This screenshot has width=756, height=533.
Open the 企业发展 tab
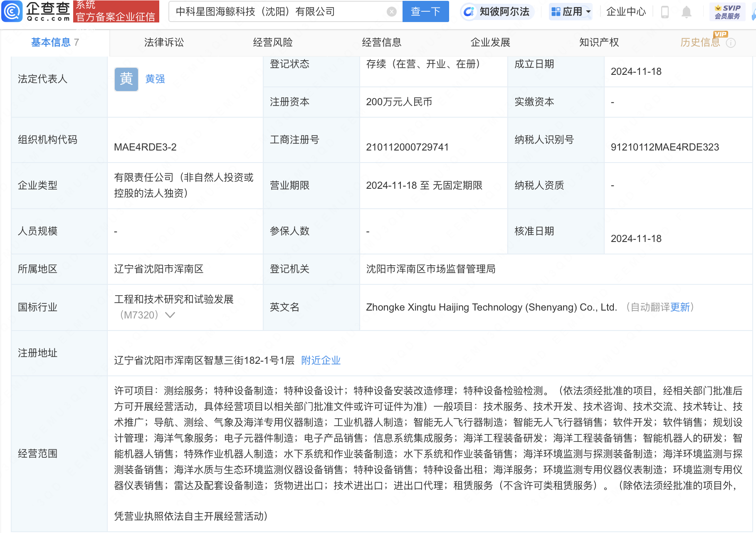click(490, 42)
